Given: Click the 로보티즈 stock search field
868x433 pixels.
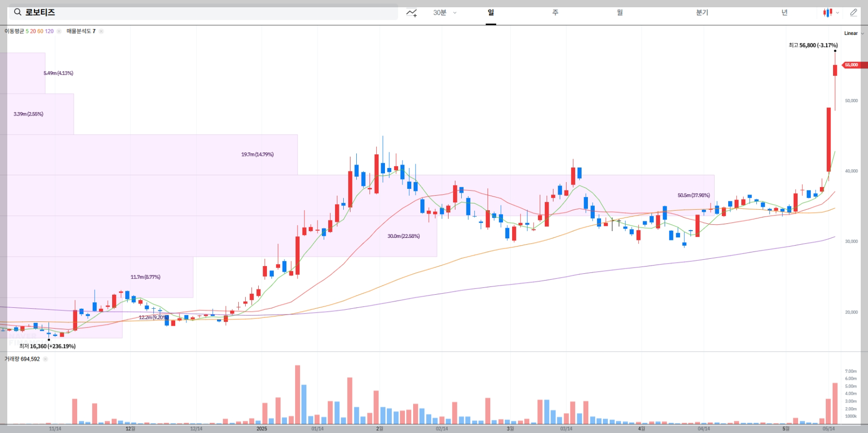Looking at the screenshot, I should point(203,12).
